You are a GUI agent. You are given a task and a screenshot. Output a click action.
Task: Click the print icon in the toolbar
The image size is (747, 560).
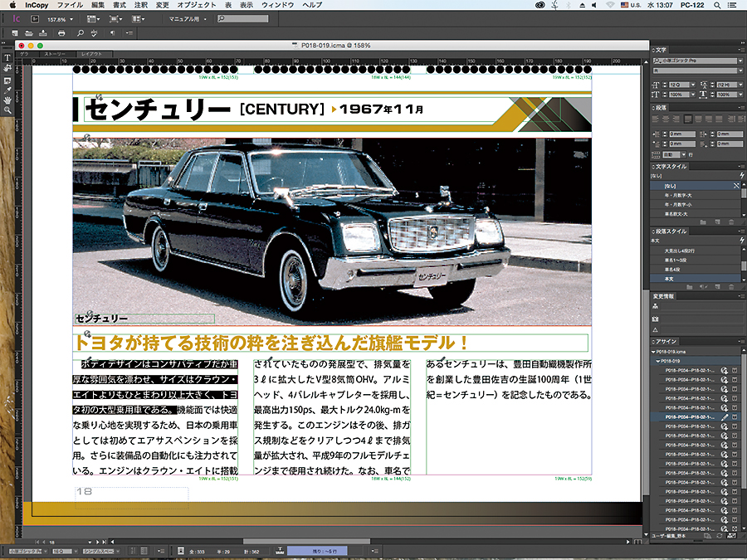pyautogui.click(x=61, y=33)
